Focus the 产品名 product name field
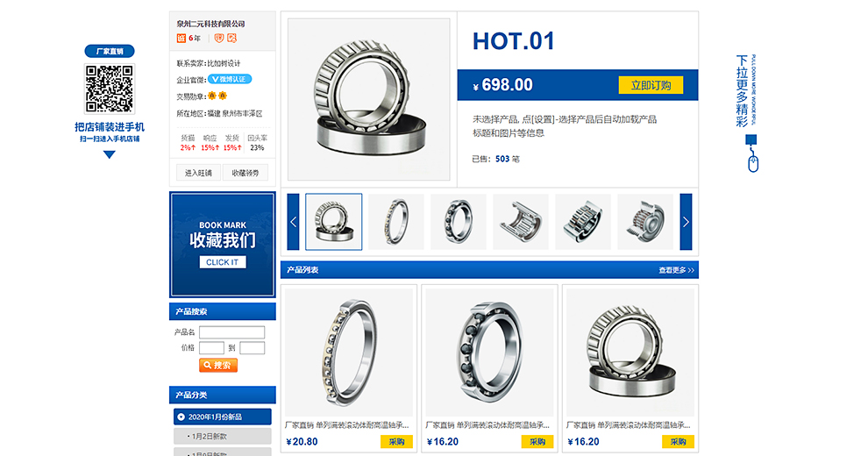The width and height of the screenshot is (868, 456). (x=232, y=332)
